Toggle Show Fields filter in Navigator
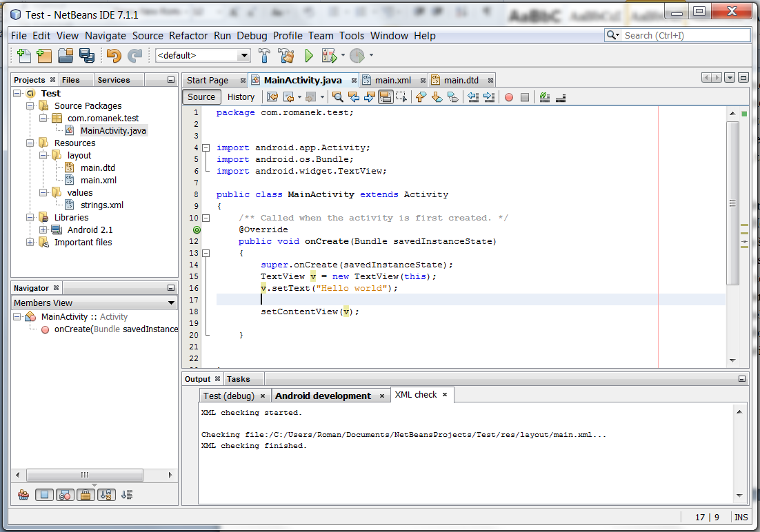 (x=44, y=495)
